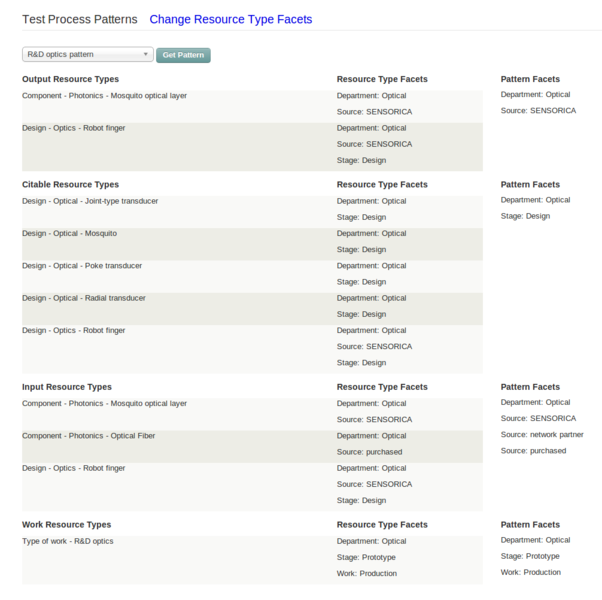
Task: Open the R&D optics pattern dropdown
Action: pos(88,55)
